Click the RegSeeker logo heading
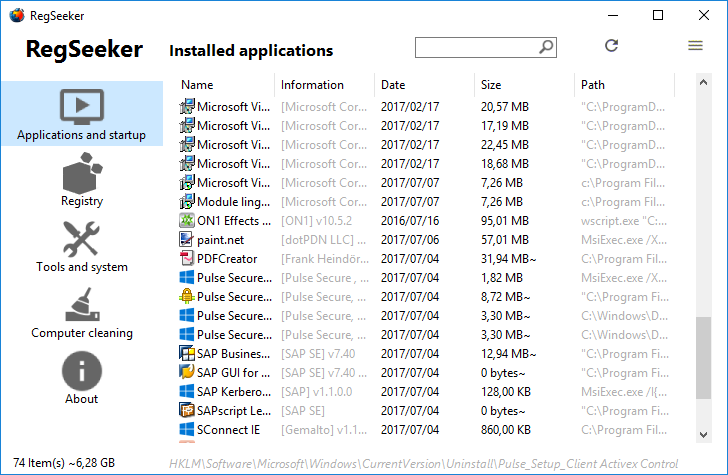Image resolution: width=728 pixels, height=475 pixels. pyautogui.click(x=84, y=49)
